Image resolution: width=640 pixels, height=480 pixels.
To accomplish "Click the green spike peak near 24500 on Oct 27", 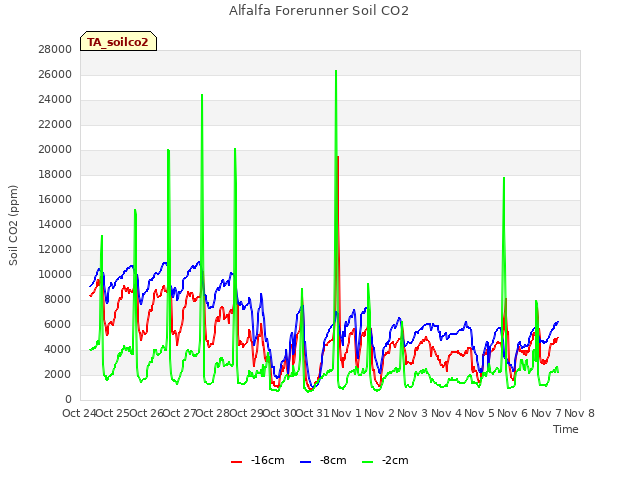I will coord(202,95).
